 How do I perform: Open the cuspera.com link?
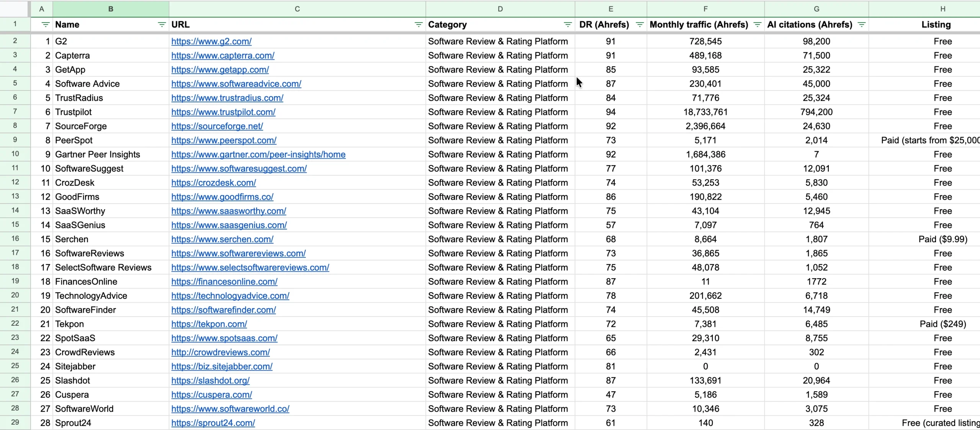tap(212, 395)
